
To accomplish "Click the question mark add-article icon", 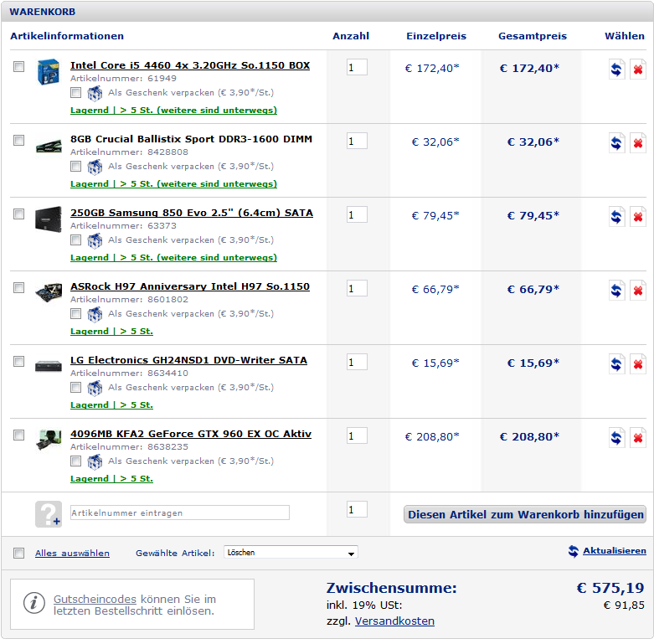I will coord(49,514).
